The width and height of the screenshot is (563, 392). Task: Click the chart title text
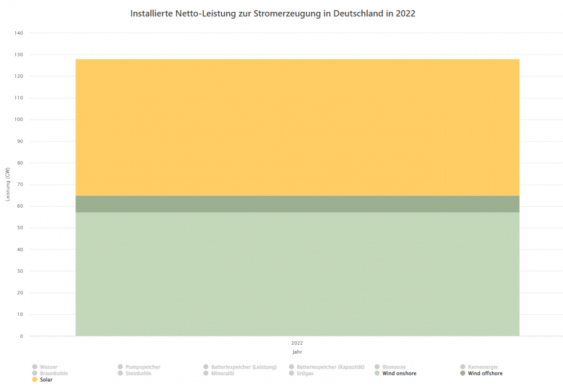click(273, 14)
